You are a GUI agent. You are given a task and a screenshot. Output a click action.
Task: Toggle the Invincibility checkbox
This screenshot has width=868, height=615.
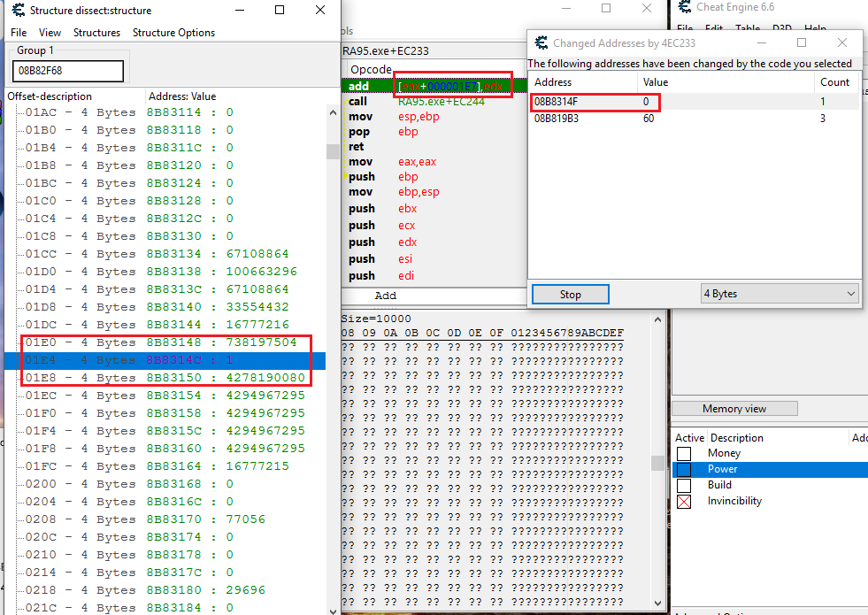pos(683,501)
